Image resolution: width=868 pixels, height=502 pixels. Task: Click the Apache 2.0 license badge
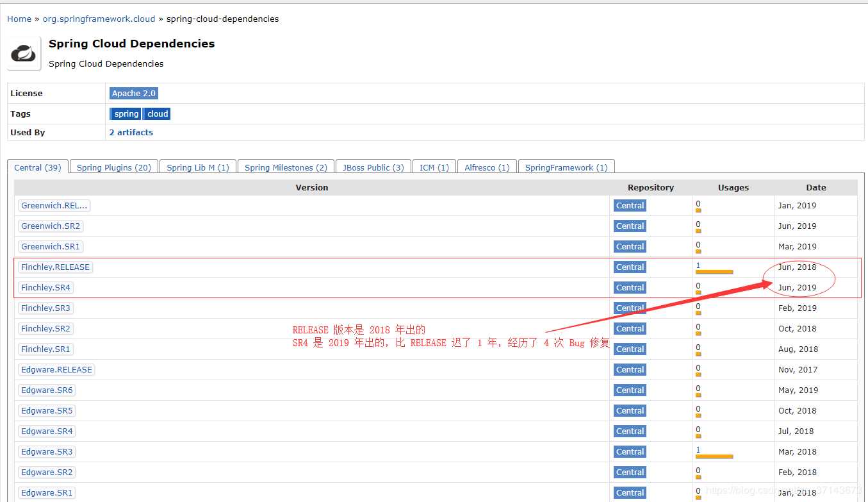[134, 94]
